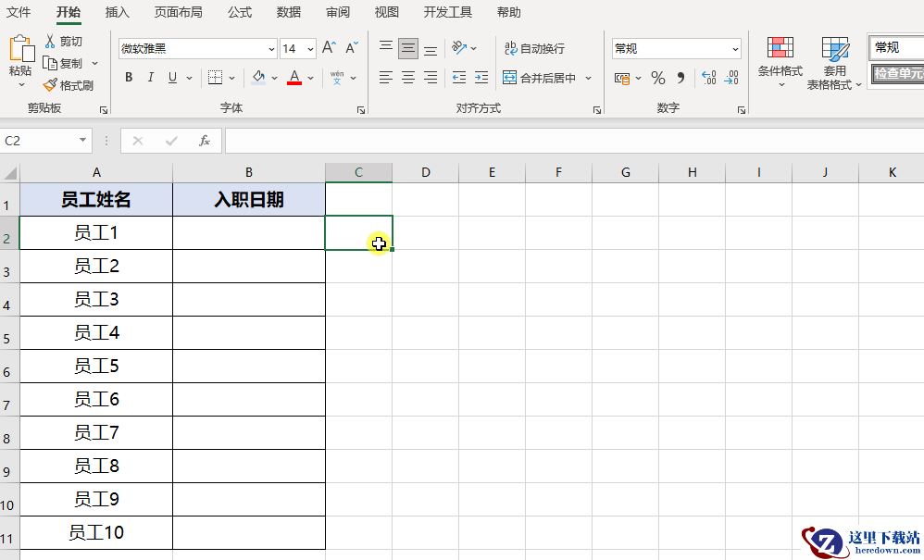
Task: Expand the fill color palette arrow
Action: 274,78
